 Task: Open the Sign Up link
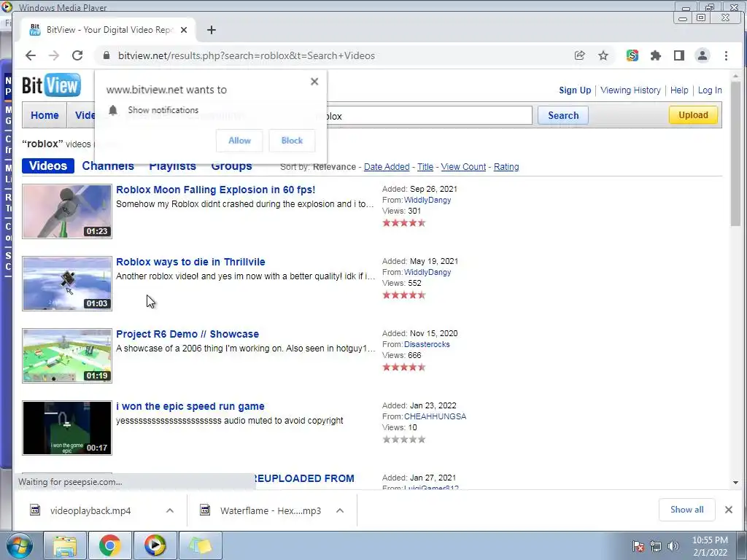[575, 90]
